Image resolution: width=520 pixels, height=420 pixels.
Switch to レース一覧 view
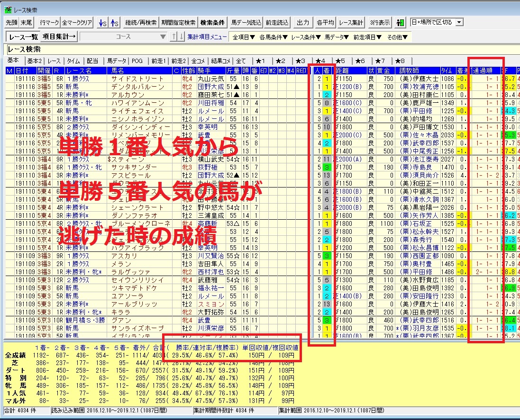[x=23, y=37]
